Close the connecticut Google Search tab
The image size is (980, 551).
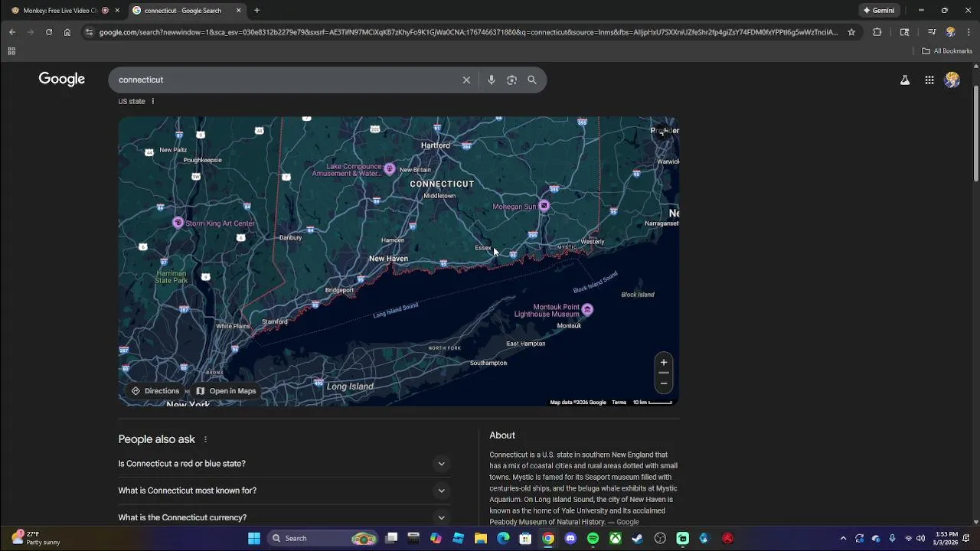pos(238,11)
